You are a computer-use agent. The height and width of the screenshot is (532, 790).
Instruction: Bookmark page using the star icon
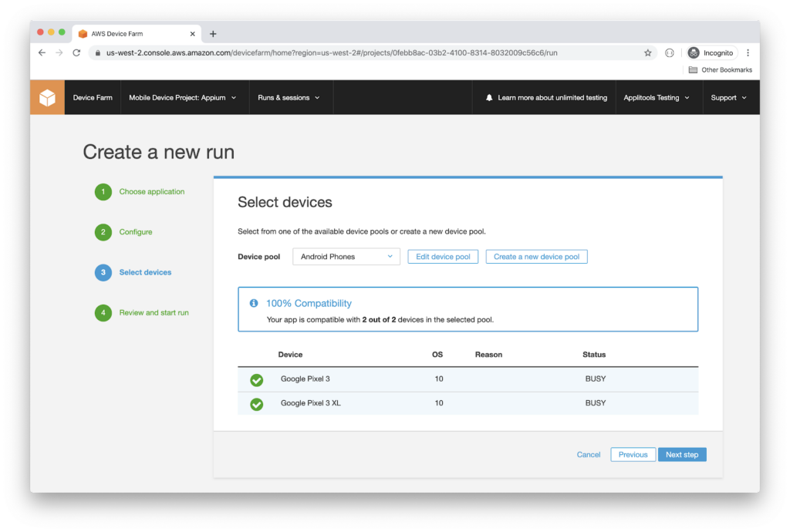[647, 52]
